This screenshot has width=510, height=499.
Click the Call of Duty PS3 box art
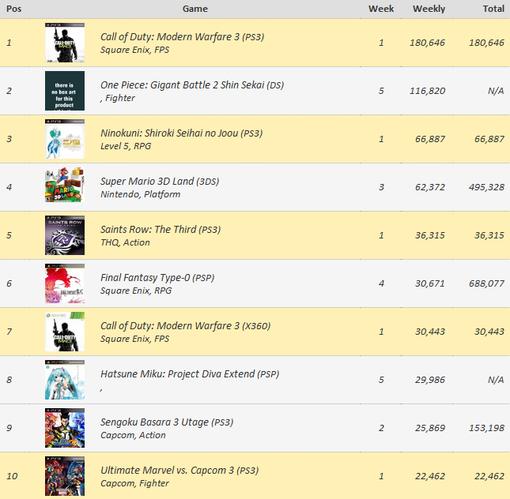(x=65, y=43)
